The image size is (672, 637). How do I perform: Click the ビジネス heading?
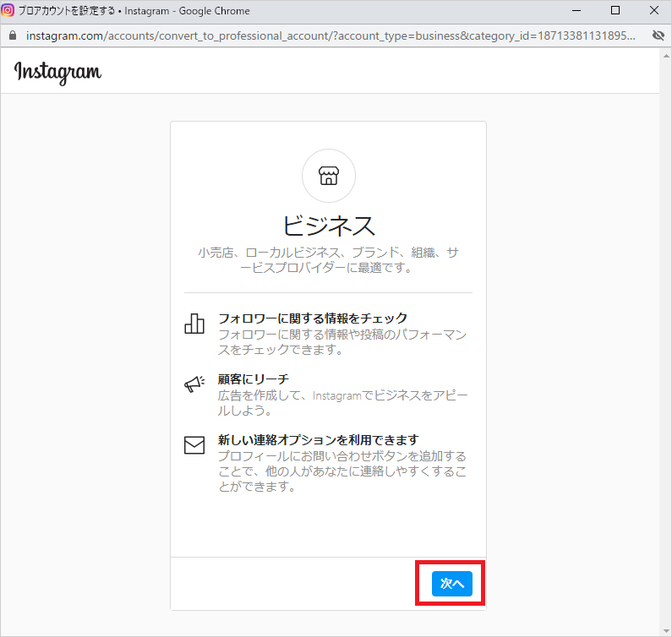[x=329, y=226]
